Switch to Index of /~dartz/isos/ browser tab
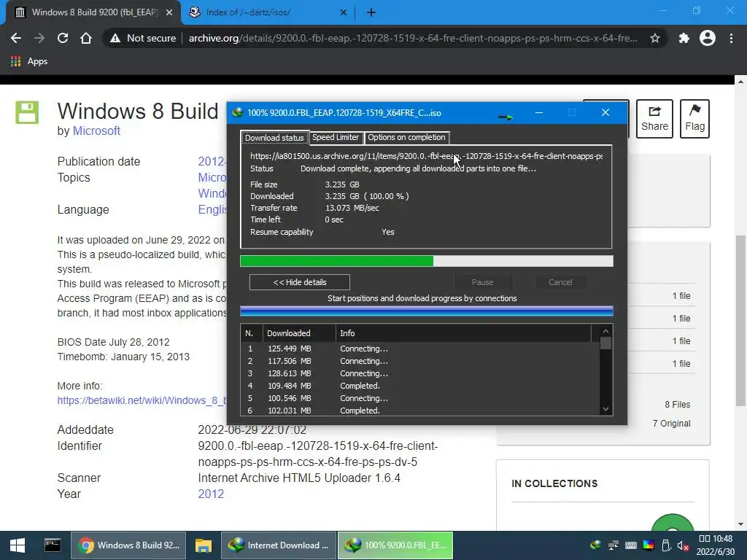This screenshot has height=560, width=747. coord(267,12)
